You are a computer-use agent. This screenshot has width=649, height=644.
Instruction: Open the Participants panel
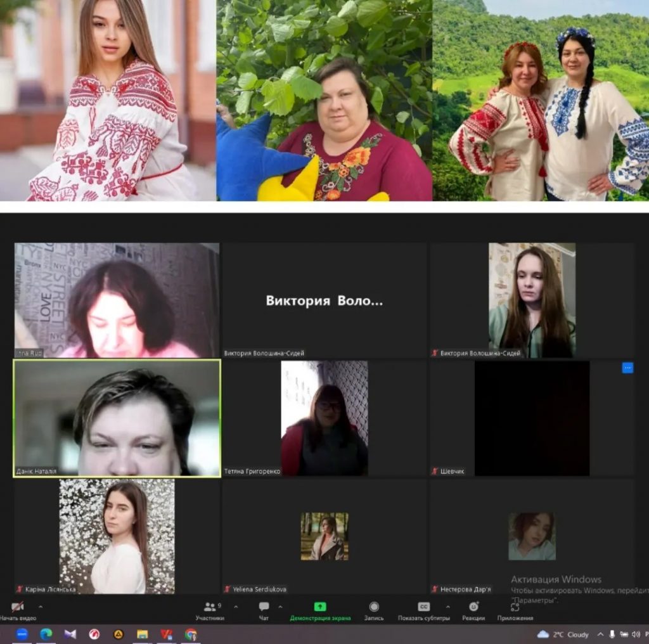(x=210, y=607)
